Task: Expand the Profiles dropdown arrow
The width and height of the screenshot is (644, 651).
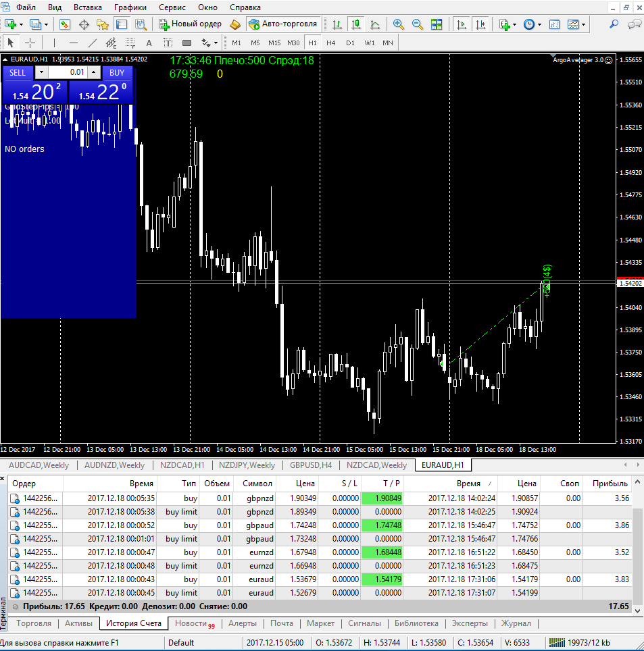Action: point(46,24)
